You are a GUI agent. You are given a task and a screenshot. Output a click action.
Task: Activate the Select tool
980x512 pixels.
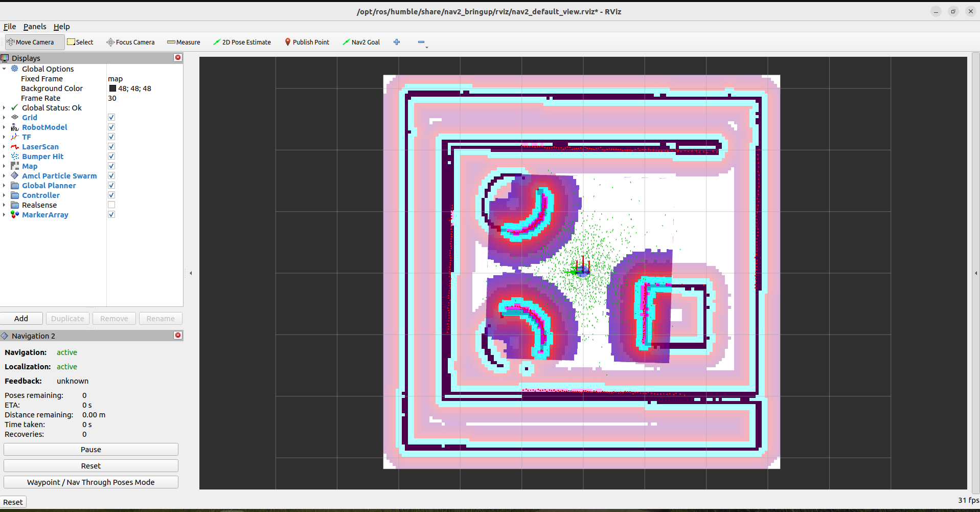point(80,42)
